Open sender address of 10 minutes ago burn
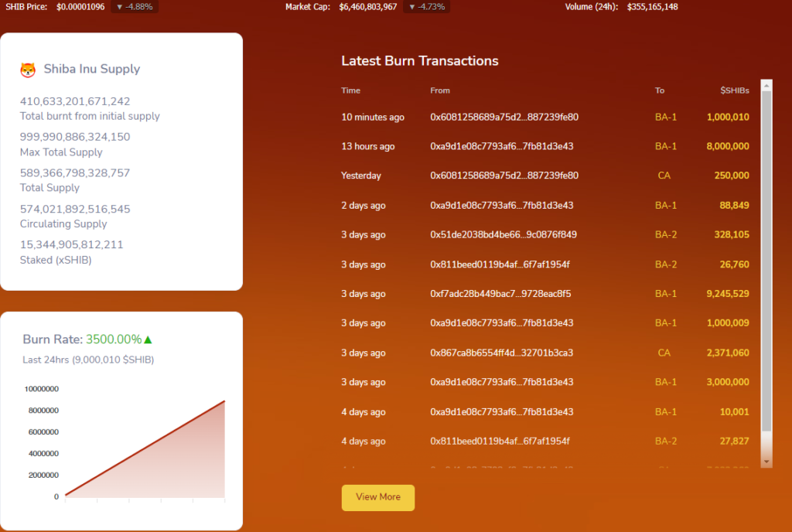The height and width of the screenshot is (532, 792). pos(504,117)
